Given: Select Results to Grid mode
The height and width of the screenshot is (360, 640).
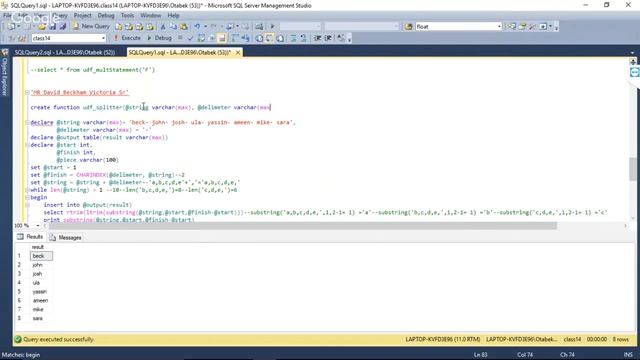Looking at the screenshot, I should (269, 38).
